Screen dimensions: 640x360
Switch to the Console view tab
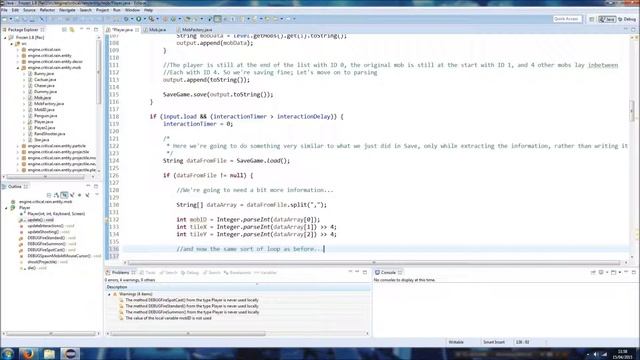[x=388, y=272]
